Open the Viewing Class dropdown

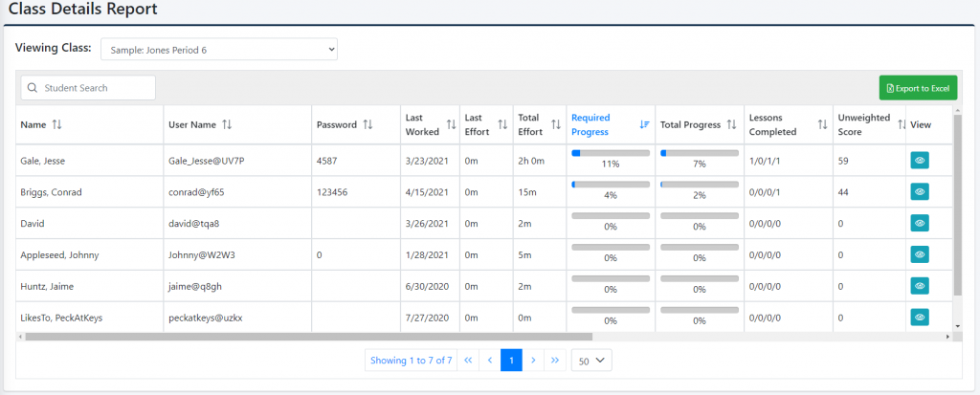tap(219, 50)
